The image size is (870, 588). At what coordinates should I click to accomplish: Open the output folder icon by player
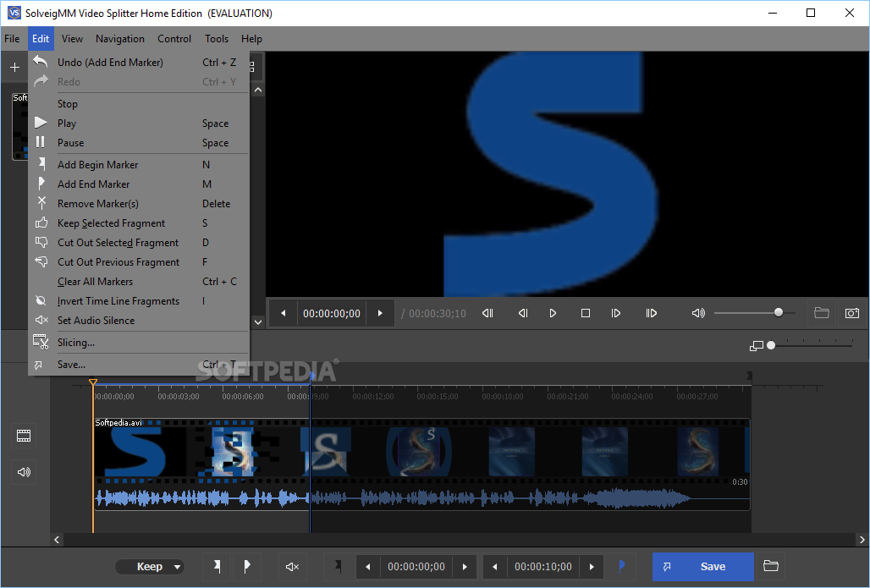[822, 313]
